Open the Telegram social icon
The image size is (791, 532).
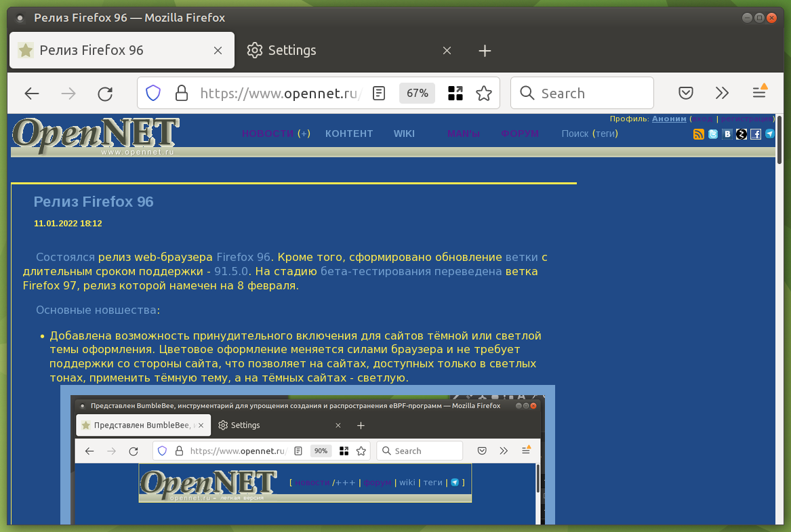[770, 134]
